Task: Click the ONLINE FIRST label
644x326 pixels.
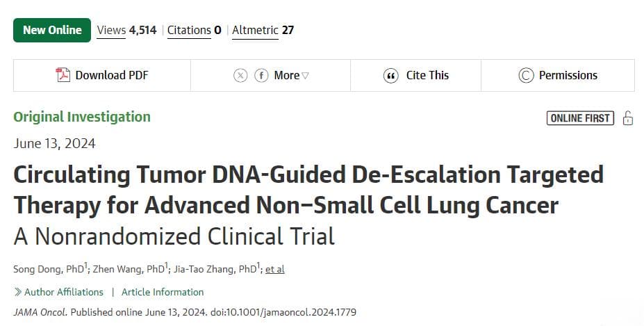Action: 580,118
